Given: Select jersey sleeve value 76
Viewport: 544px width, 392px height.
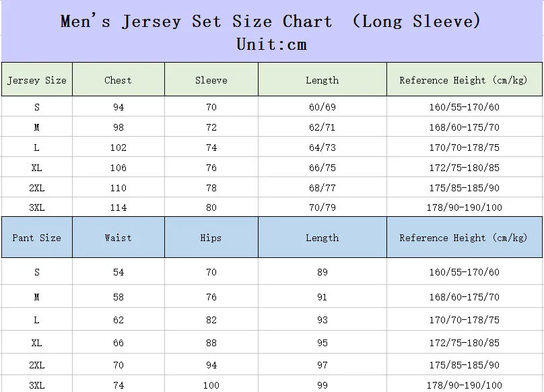Looking at the screenshot, I should click(211, 168).
